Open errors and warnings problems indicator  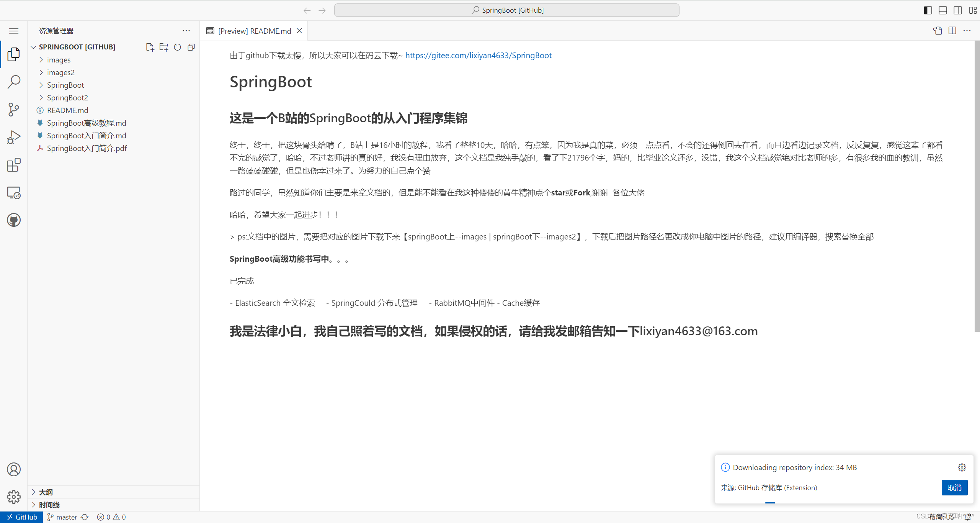(x=111, y=517)
